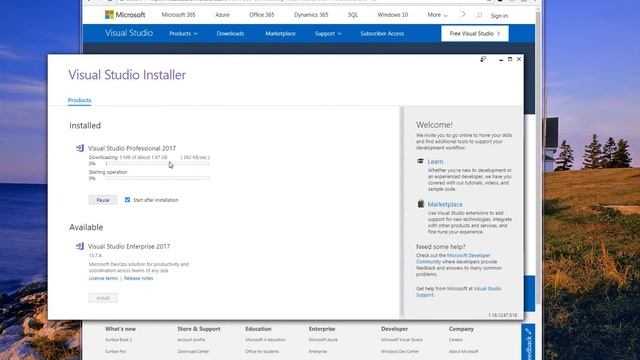Open Microsoft in education footer link
Image resolution: width=640 pixels, height=360 pixels.
pos(266,340)
